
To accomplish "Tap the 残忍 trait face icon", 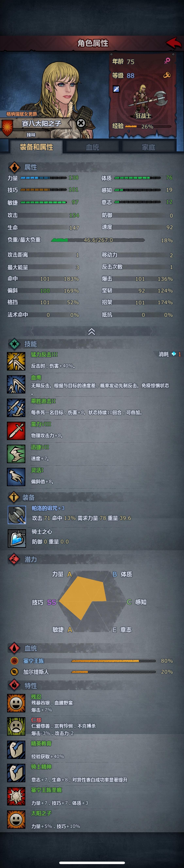I will (16, 703).
